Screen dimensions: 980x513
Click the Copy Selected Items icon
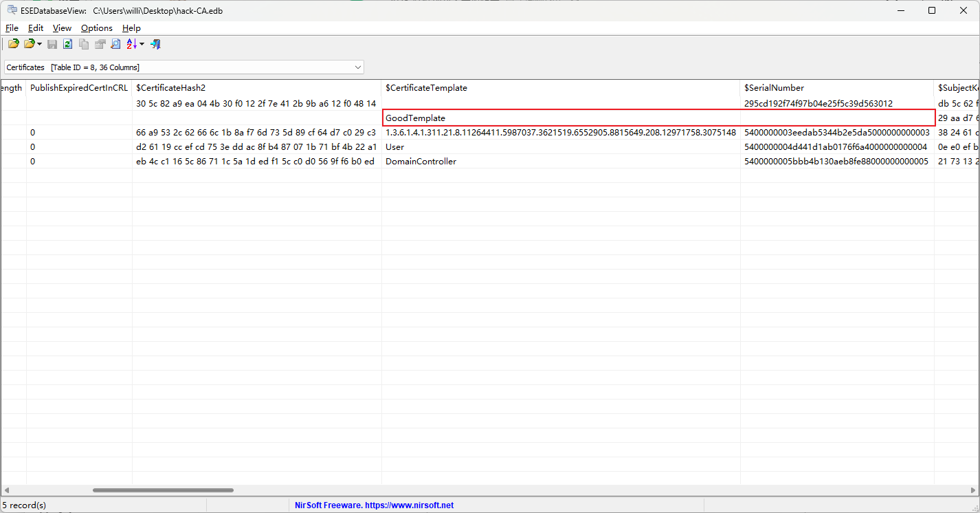coord(84,44)
